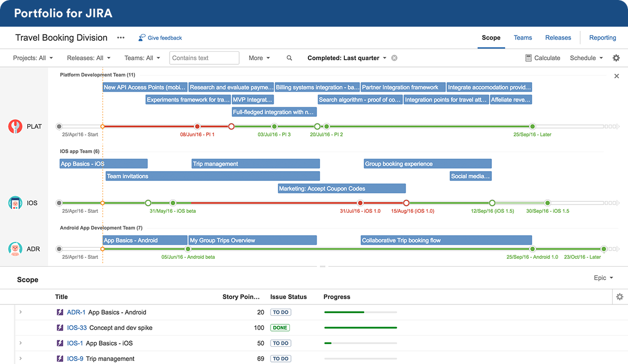Clear the Completed: Last quarter filter
This screenshot has height=364, width=628.
tap(395, 58)
